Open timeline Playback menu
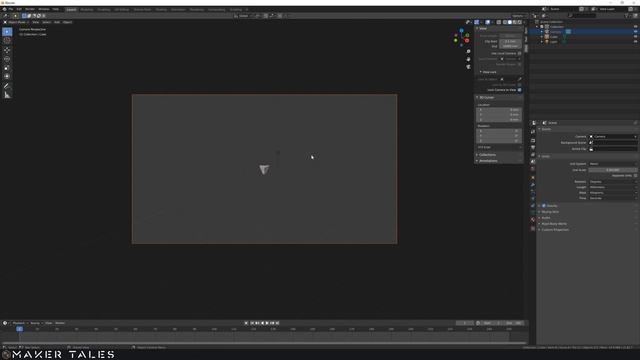 (x=19, y=323)
